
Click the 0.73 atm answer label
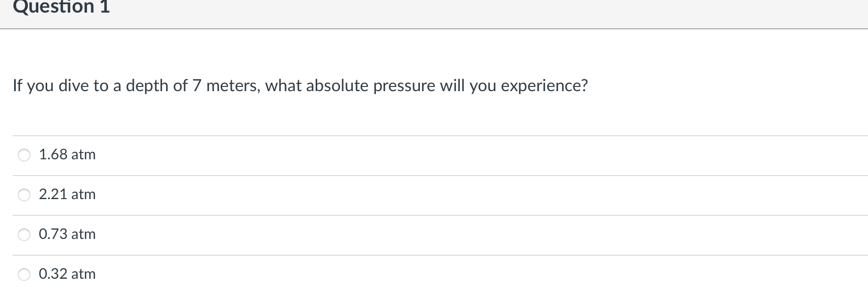(x=67, y=235)
